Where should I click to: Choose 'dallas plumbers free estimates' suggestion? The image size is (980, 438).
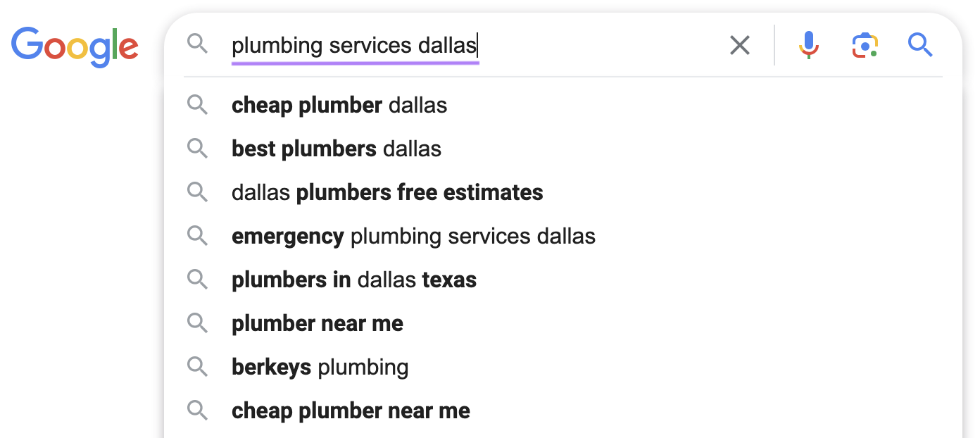pos(387,192)
